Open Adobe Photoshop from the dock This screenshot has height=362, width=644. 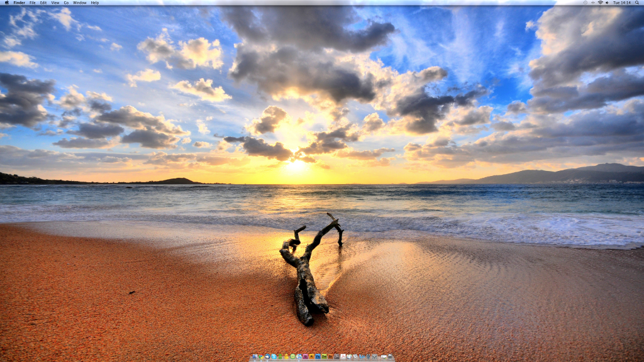pos(318,356)
